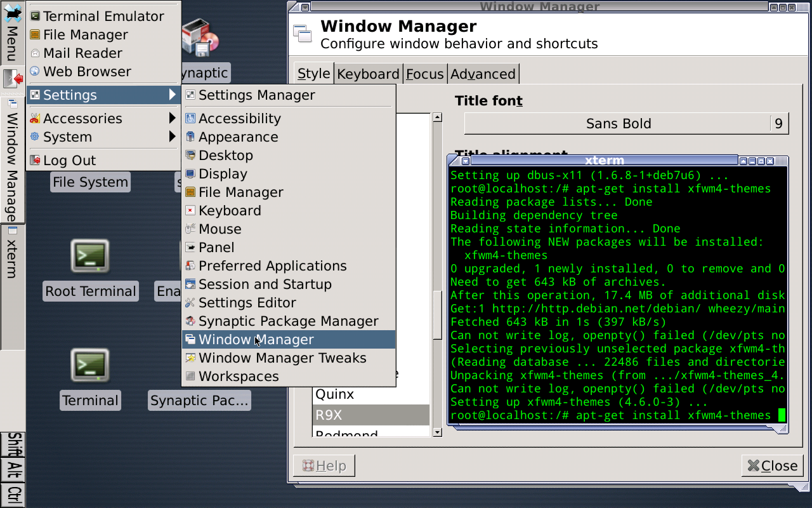The image size is (812, 508).
Task: Select the R9X theme in the list
Action: [371, 414]
